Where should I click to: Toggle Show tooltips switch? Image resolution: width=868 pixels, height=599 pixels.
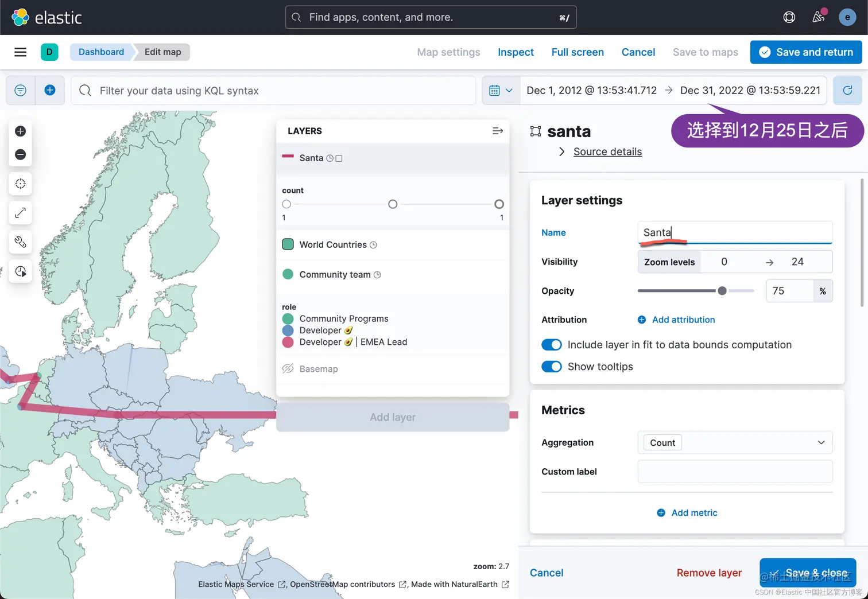552,367
